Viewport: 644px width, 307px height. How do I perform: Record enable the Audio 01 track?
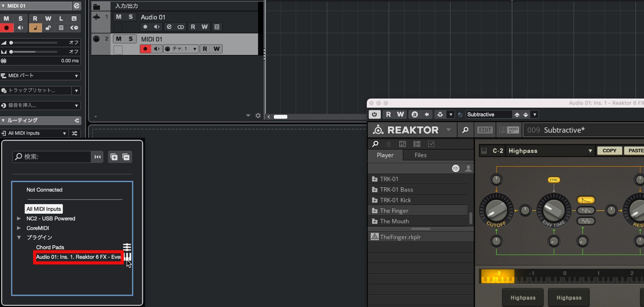point(145,27)
